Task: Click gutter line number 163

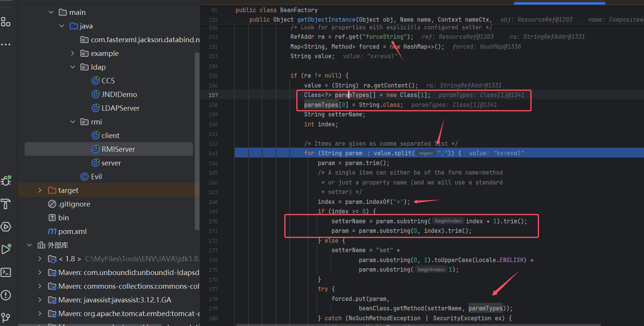Action: (x=213, y=153)
